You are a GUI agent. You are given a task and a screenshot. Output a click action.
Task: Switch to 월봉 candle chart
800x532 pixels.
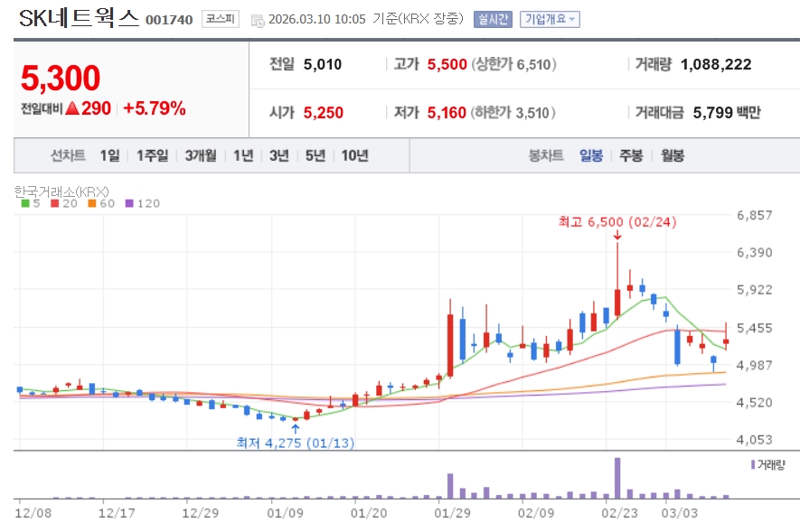click(x=673, y=155)
